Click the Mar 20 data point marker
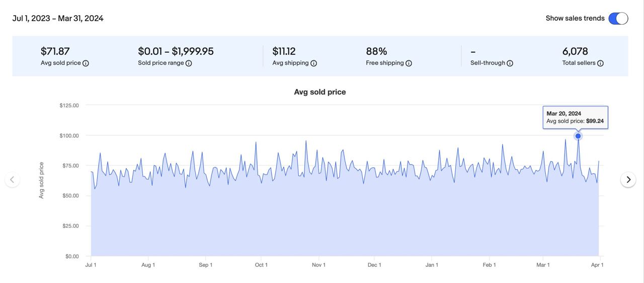Viewport: 644px width, 283px height. coord(578,136)
